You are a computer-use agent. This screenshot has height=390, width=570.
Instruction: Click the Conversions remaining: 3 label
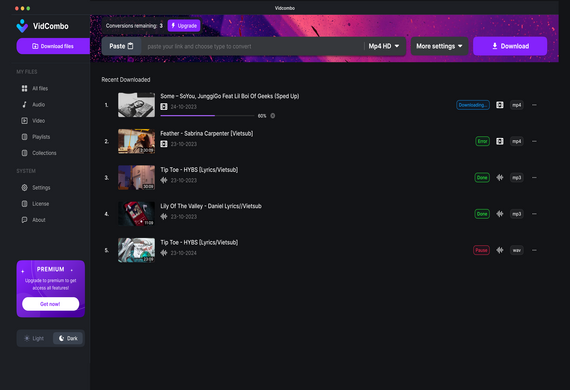tap(134, 26)
